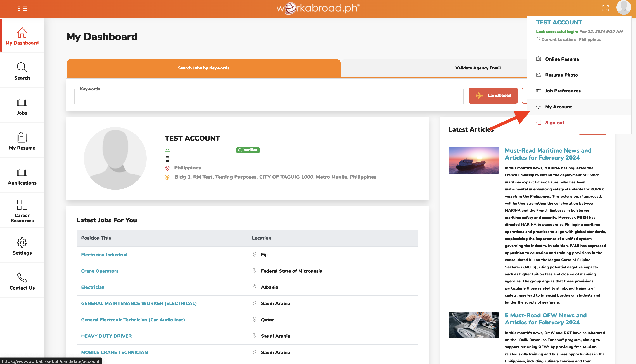Screen dimensions: 636x364
Task: Click Sign out in dropdown
Action: (x=554, y=123)
